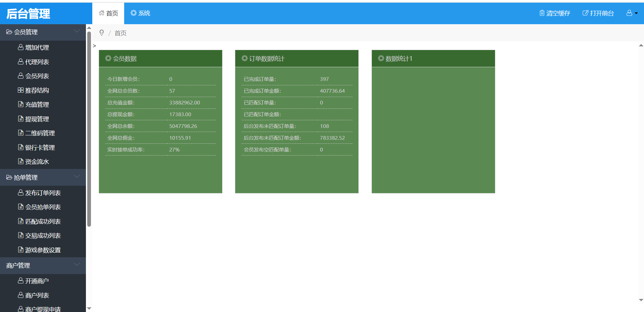This screenshot has height=312, width=644.
Task: Click the home icon in 首页 tab
Action: point(101,13)
